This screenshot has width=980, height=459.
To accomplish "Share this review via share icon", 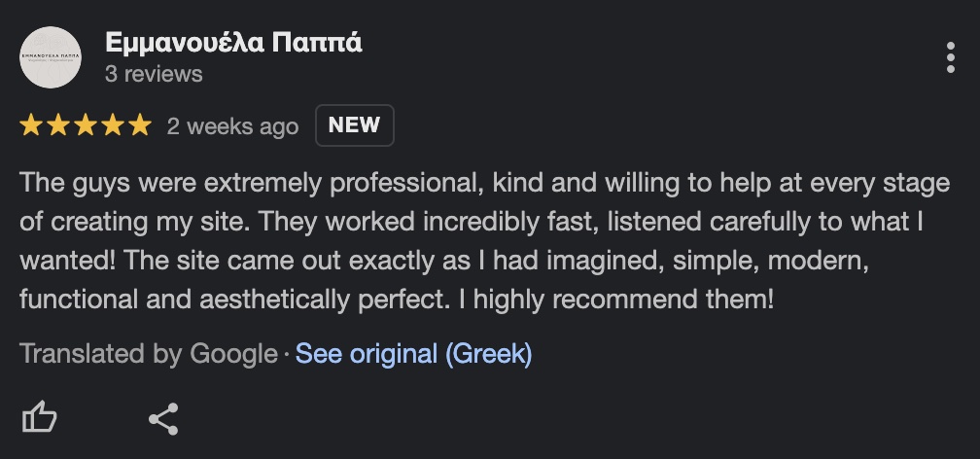I will point(163,419).
